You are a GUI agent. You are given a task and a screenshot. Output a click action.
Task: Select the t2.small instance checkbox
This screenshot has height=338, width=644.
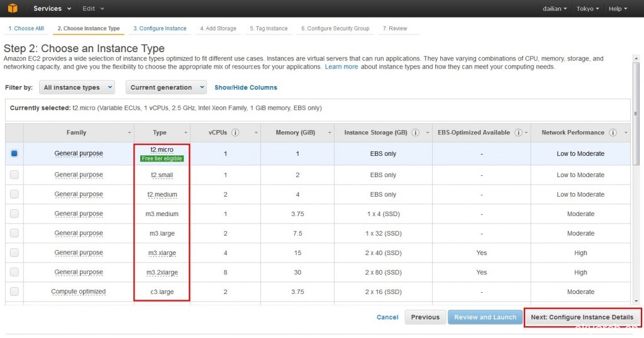[x=14, y=175]
